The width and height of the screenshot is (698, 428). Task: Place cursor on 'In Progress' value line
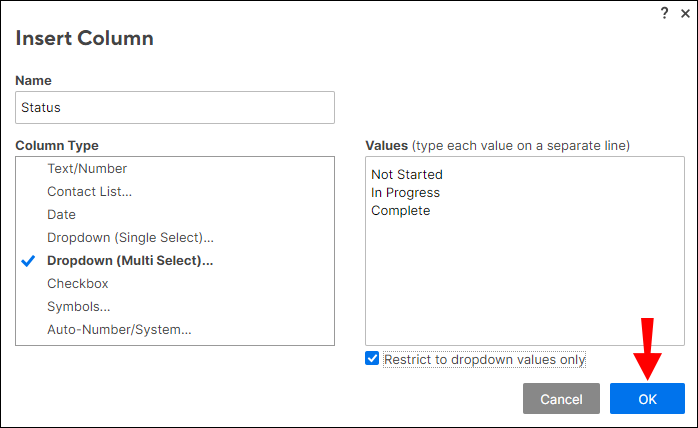point(405,193)
